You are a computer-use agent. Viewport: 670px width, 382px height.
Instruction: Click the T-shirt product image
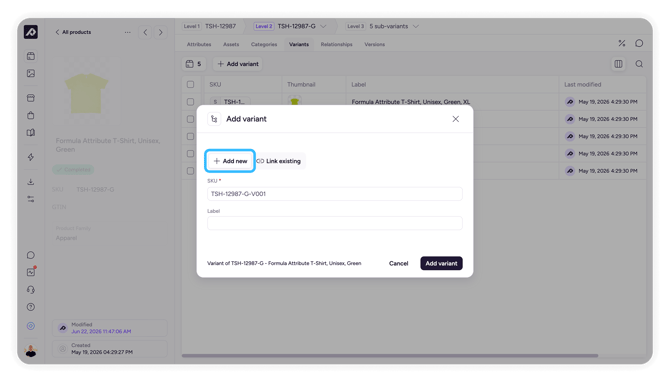click(x=86, y=93)
